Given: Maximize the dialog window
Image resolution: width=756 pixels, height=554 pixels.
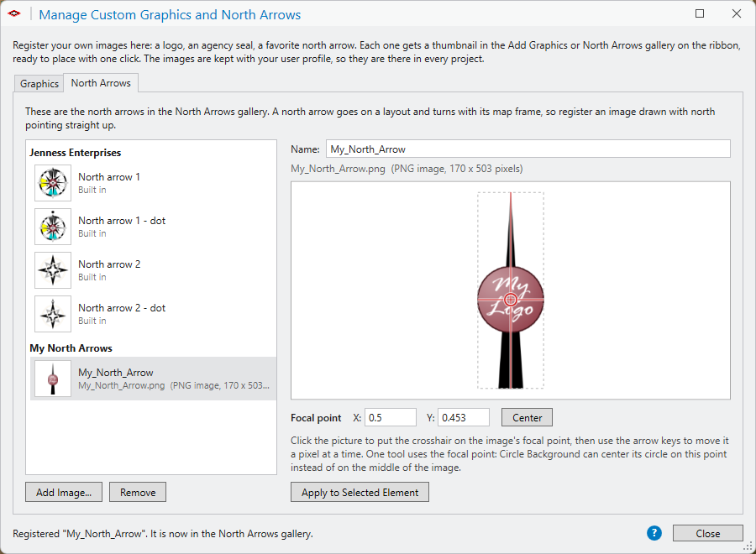Looking at the screenshot, I should (x=700, y=13).
